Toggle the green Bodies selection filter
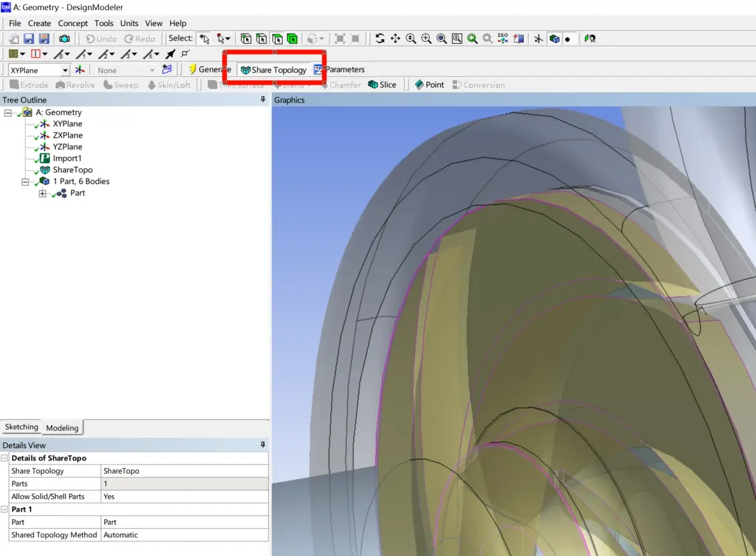 [x=292, y=39]
